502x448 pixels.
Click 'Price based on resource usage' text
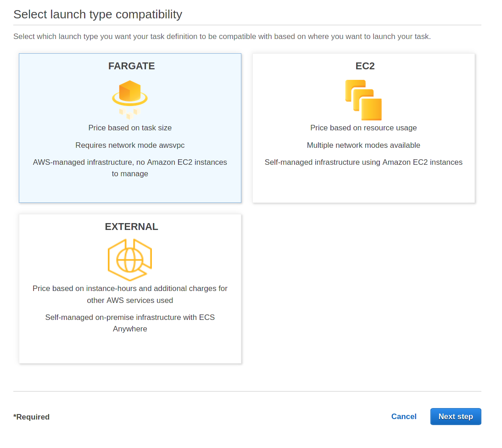coord(363,128)
